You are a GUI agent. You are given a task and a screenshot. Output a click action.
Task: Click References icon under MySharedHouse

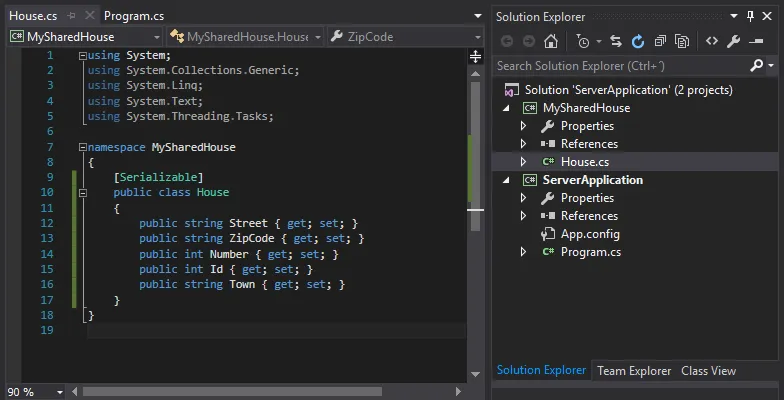[x=548, y=144]
